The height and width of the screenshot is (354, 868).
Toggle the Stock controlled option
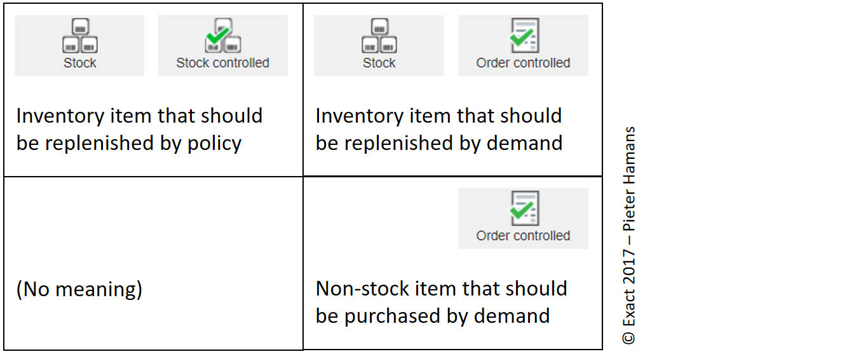pyautogui.click(x=222, y=46)
